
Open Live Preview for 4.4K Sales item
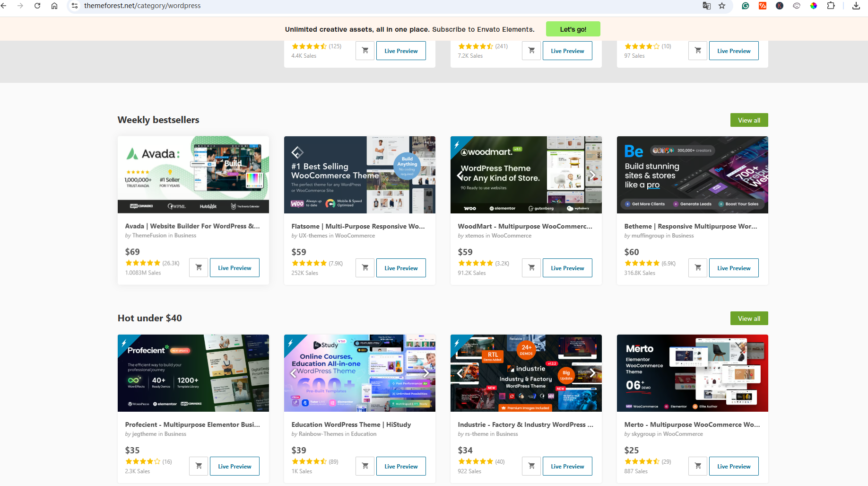401,51
